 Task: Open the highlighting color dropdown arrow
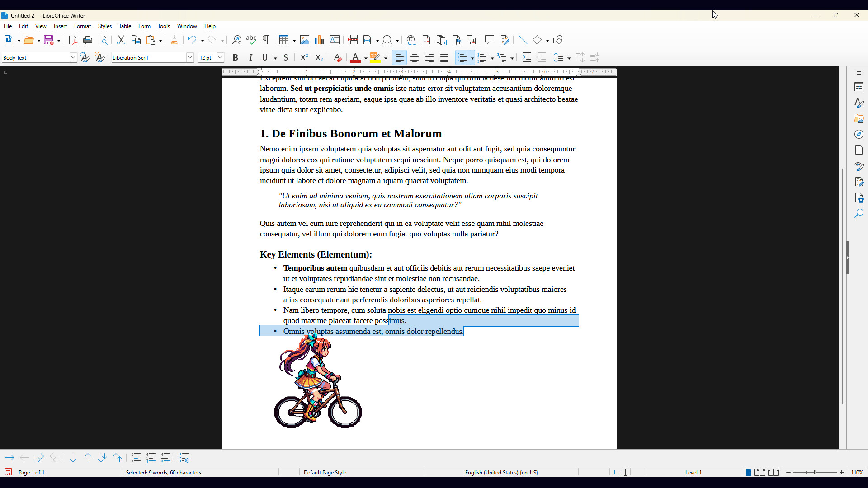tap(385, 57)
